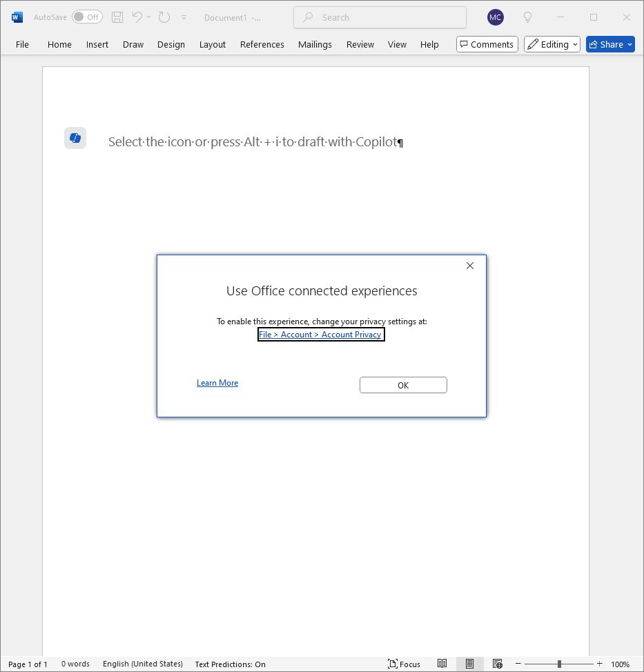Open the MC account profile avatar
644x672 pixels.
(x=495, y=17)
